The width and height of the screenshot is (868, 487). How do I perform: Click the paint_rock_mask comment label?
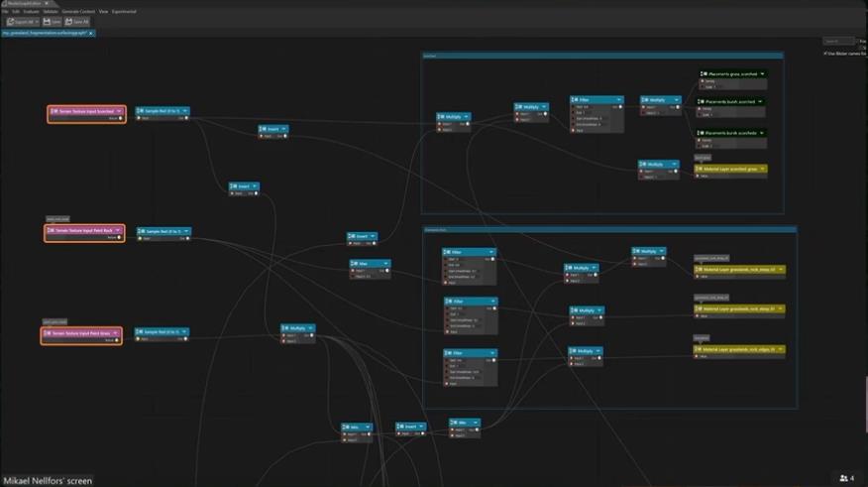[x=57, y=219]
